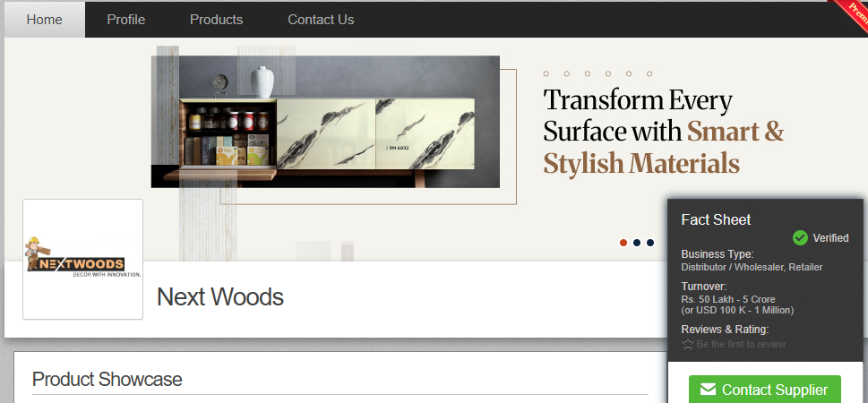The width and height of the screenshot is (868, 403).
Task: Click the Transform Every Surface banner headline
Action: coord(663,132)
